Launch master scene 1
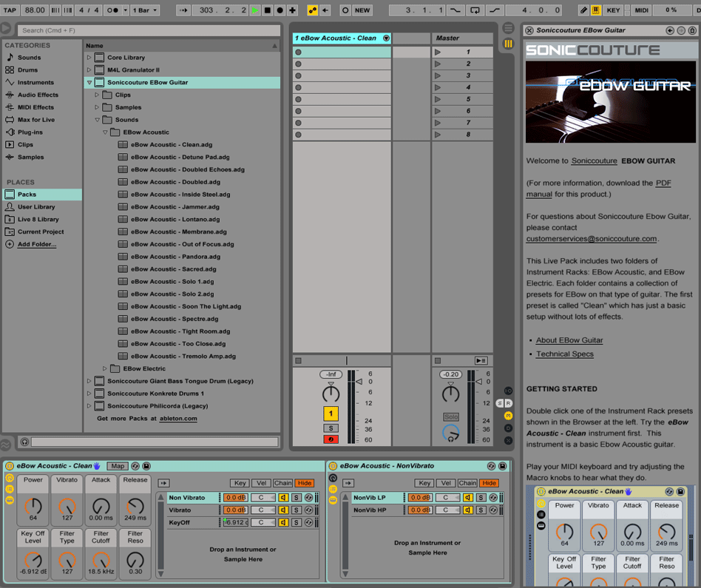The height and width of the screenshot is (588, 701). (438, 53)
